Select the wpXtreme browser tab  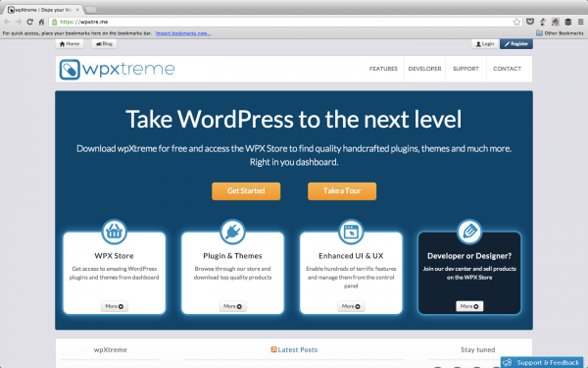(44, 10)
